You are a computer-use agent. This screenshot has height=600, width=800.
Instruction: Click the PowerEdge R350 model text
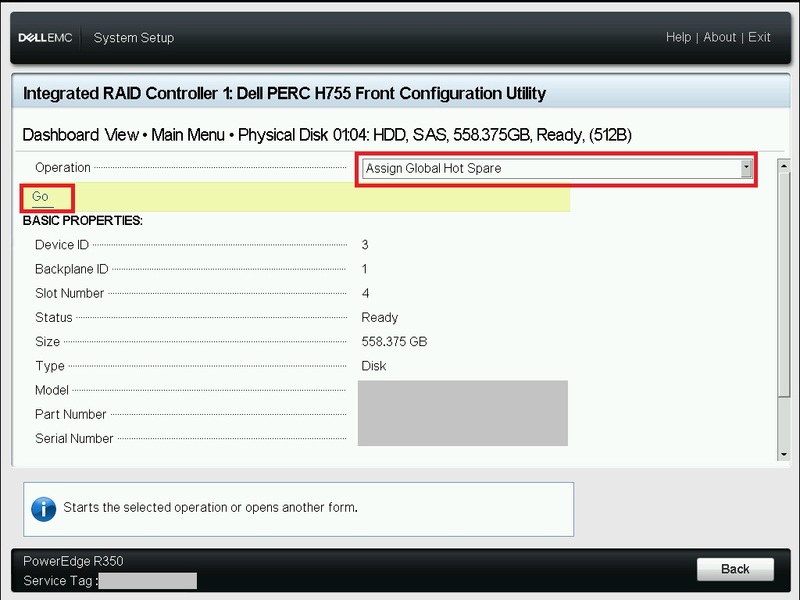(x=73, y=561)
